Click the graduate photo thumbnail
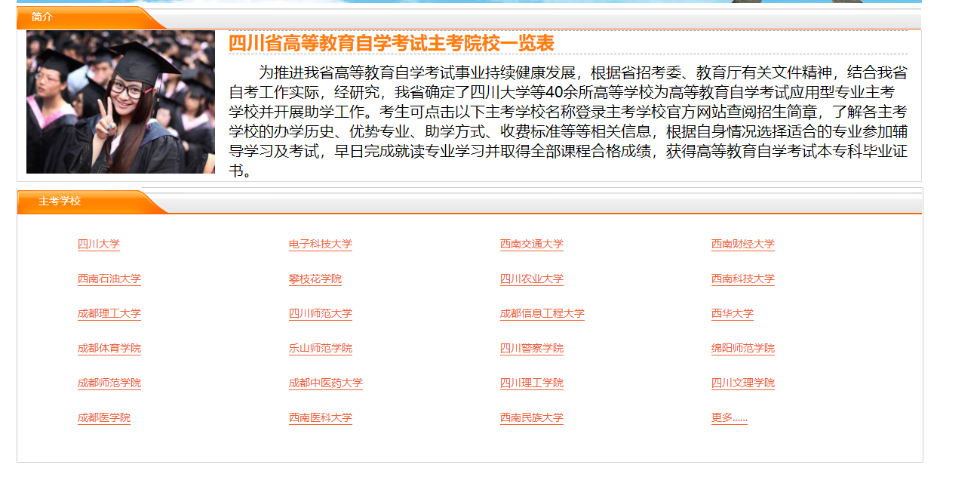980x480 pixels. point(121,102)
